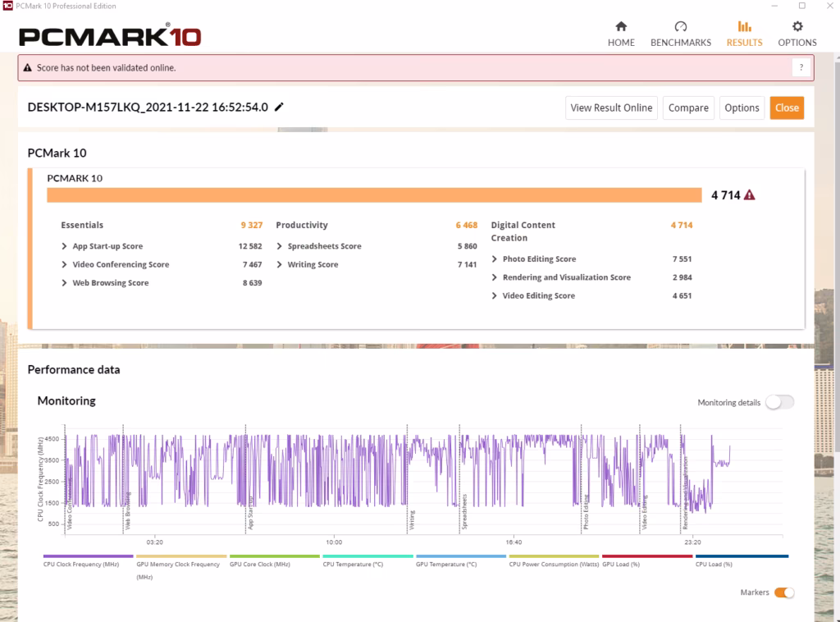Close the result with orange Close button
Screen dimensions: 840x622
[787, 107]
